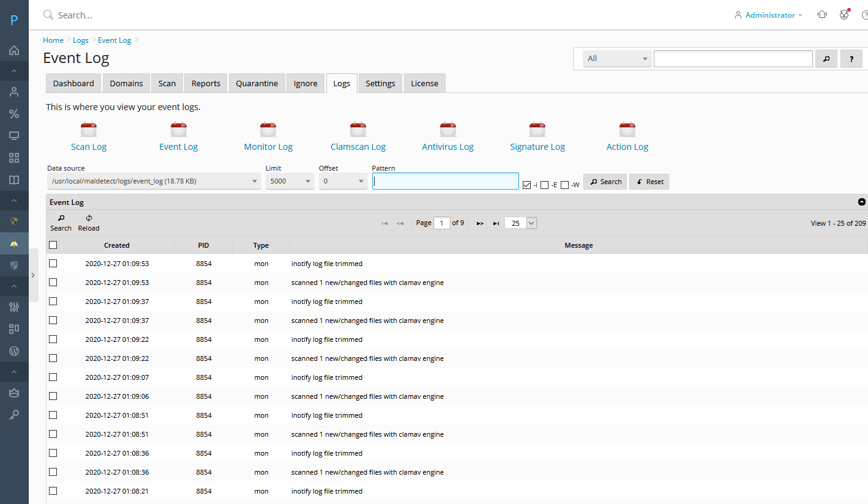Screen dimensions: 868x504
Task: Open the Clamscan Log link
Action: (358, 147)
